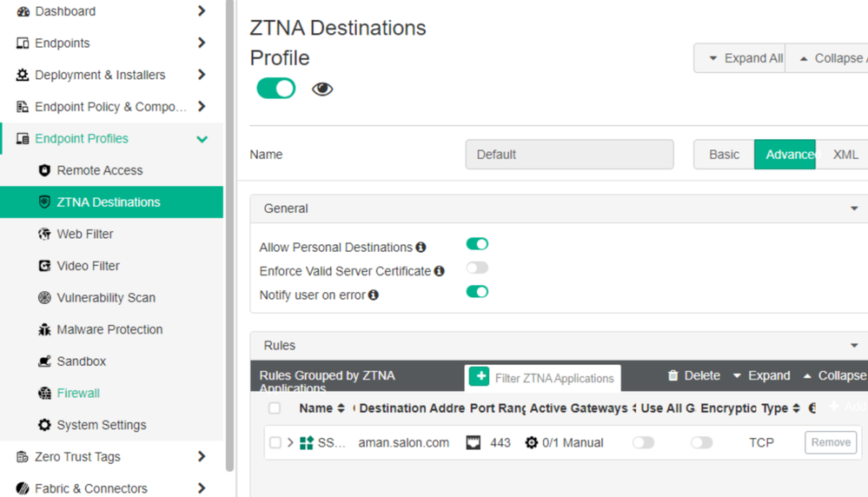Click the gear icon next to 0/1 Manual
This screenshot has width=868, height=497.
pos(532,443)
